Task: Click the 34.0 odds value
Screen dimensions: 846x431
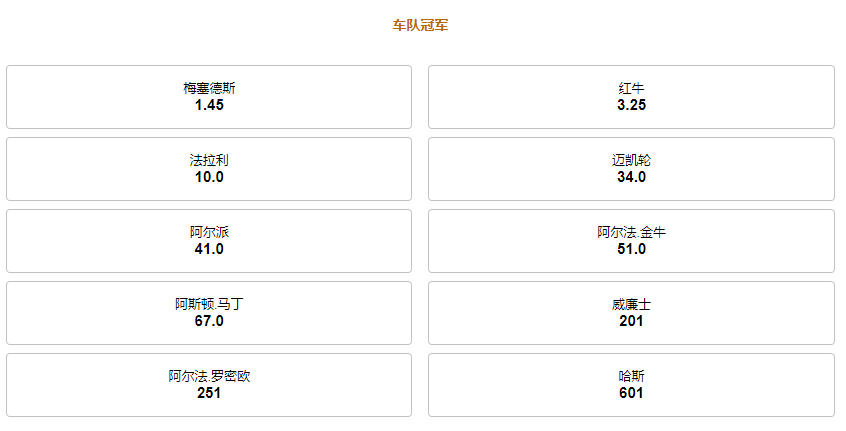Action: (x=631, y=177)
